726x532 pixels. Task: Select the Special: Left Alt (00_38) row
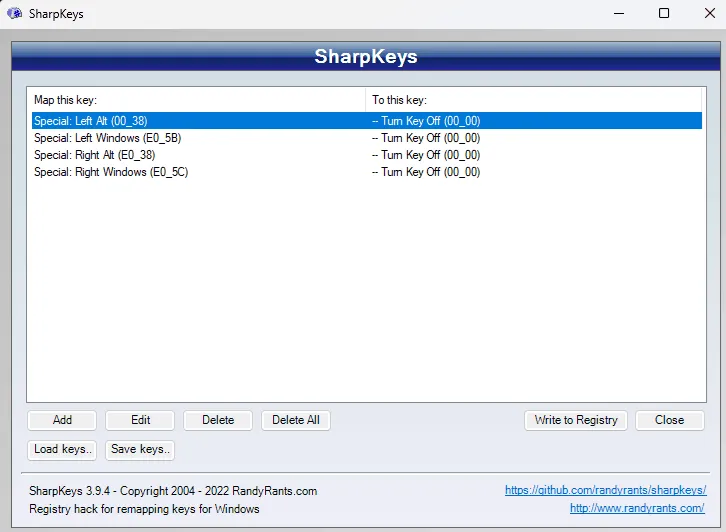point(367,121)
